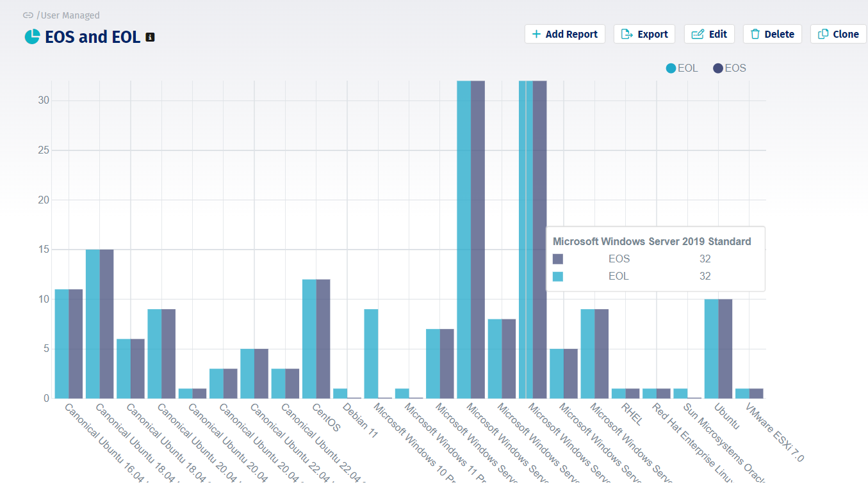Select the EOL bar for Microsoft Windows 11
Viewport: 868px width, 487px height.
(402, 393)
